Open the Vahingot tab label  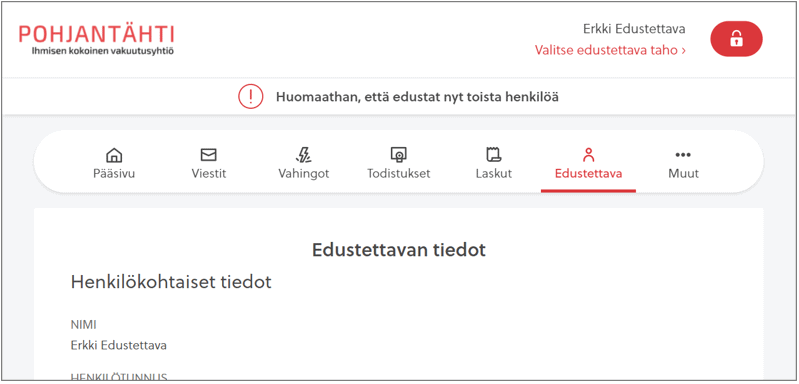coord(304,174)
